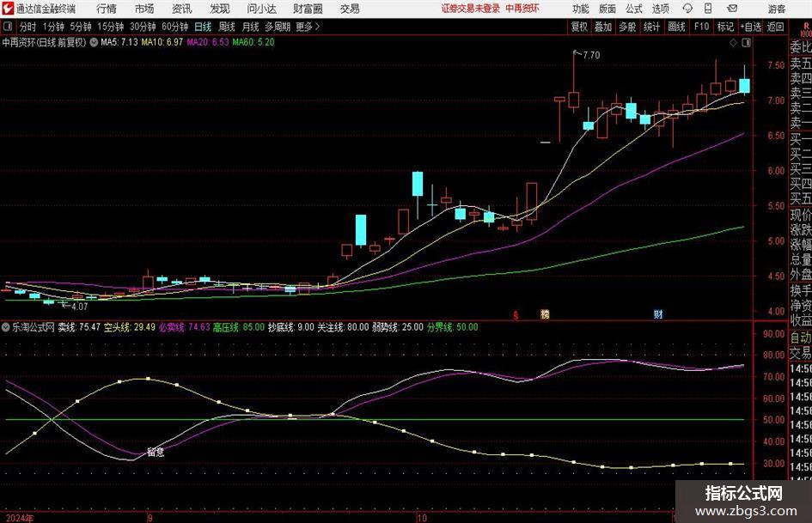Screen dimensions: 812x523
Task: Click the 7.70 high price label
Action: 591,55
